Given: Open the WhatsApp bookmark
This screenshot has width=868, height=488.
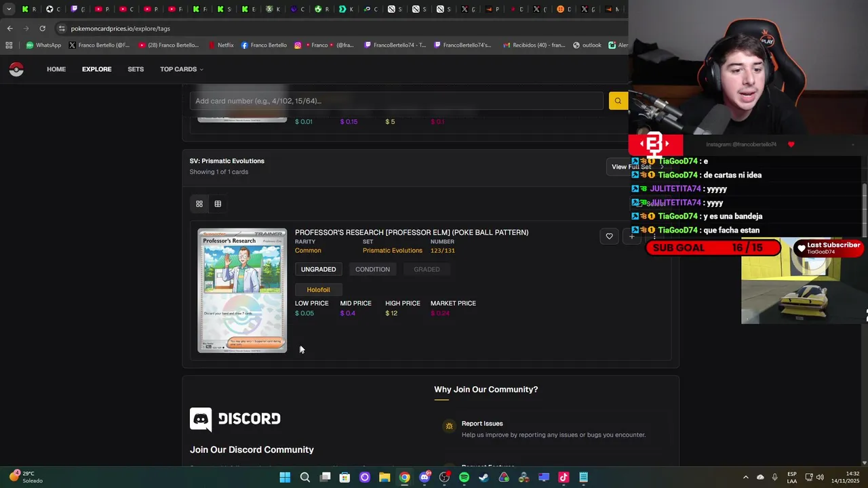Looking at the screenshot, I should pos(43,45).
